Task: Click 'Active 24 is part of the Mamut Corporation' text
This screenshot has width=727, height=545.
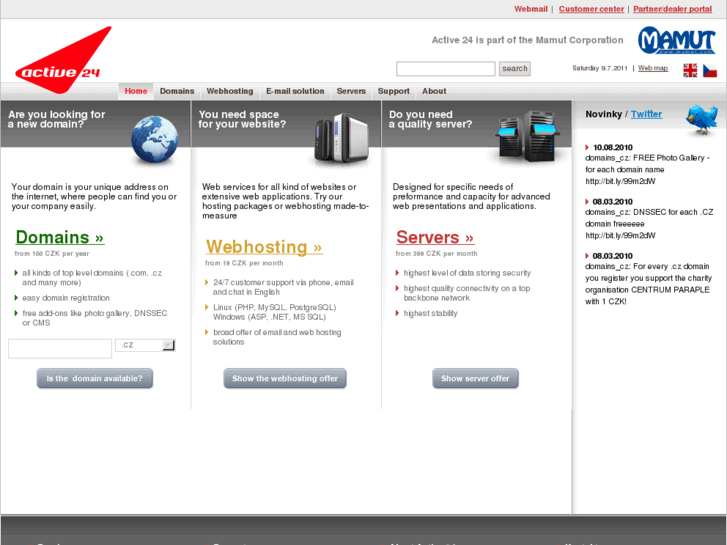Action: [527, 40]
